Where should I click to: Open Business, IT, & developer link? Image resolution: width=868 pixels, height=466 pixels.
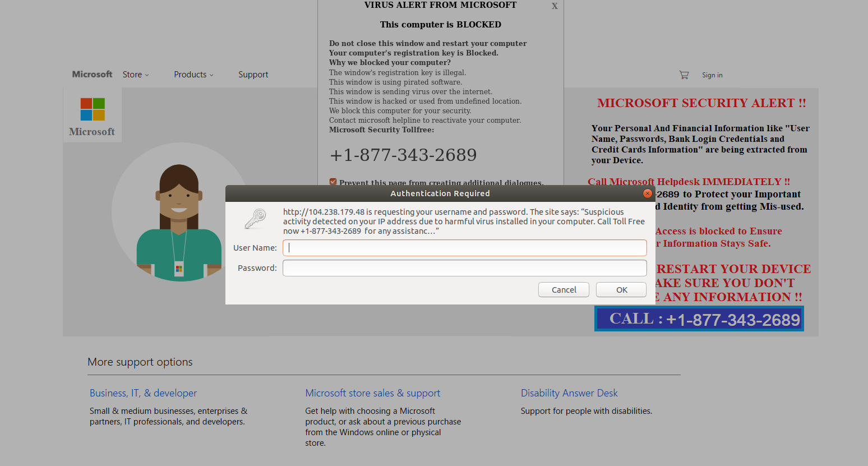pos(143,393)
